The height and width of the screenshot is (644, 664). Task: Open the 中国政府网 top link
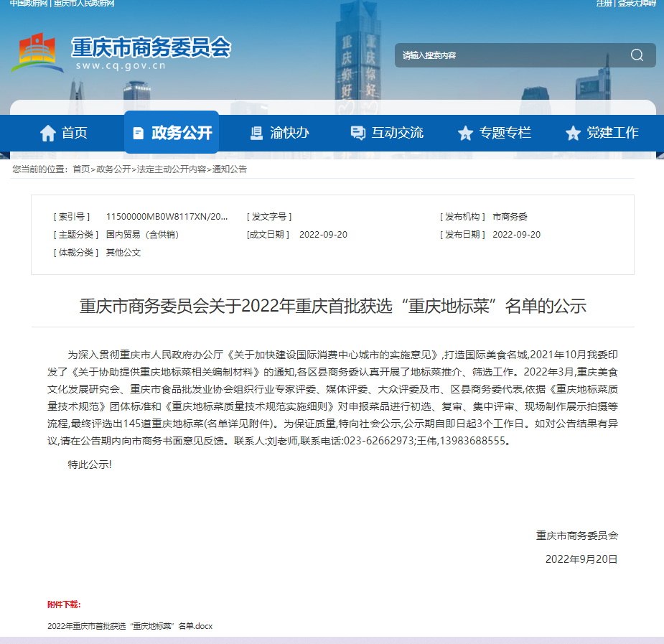coord(29,4)
